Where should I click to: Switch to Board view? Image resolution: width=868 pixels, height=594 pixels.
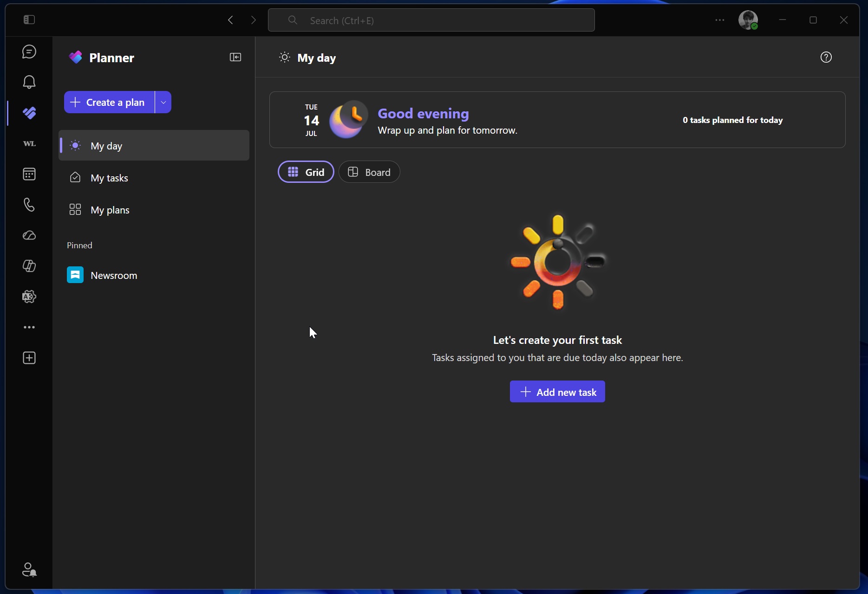click(x=369, y=172)
